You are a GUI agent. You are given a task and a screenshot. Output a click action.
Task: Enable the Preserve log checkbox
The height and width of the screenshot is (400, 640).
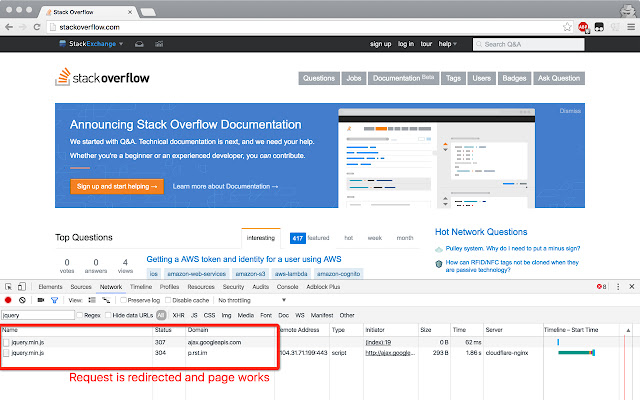[123, 300]
